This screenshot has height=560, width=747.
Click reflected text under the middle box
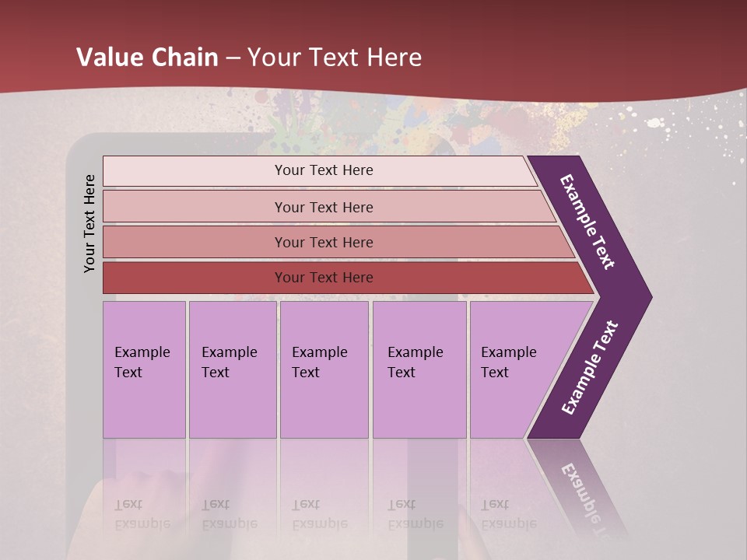319,515
